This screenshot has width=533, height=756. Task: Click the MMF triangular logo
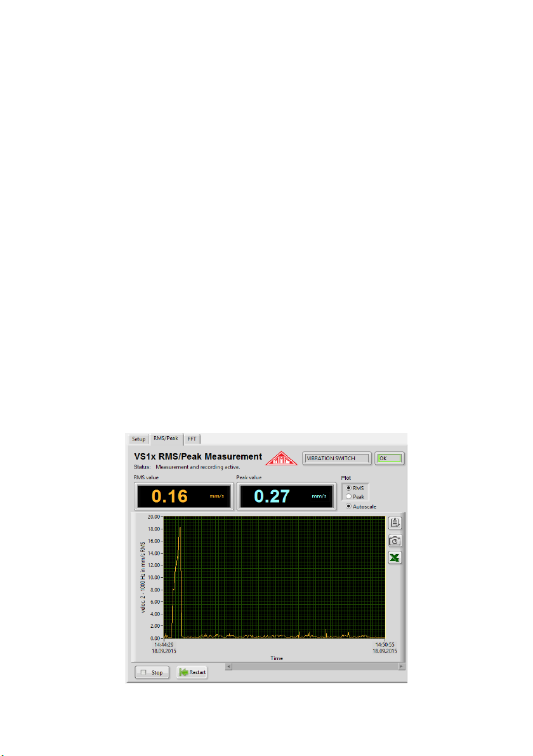pos(282,458)
